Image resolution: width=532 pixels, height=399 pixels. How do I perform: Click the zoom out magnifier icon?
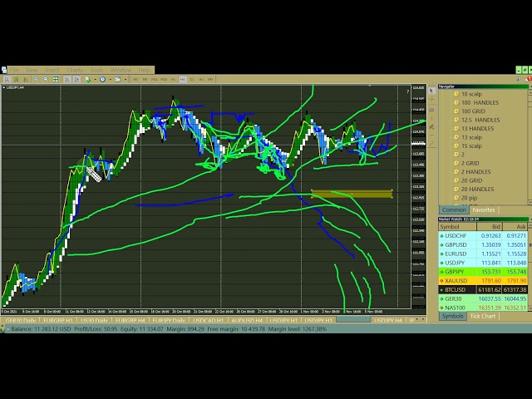pyautogui.click(x=45, y=80)
